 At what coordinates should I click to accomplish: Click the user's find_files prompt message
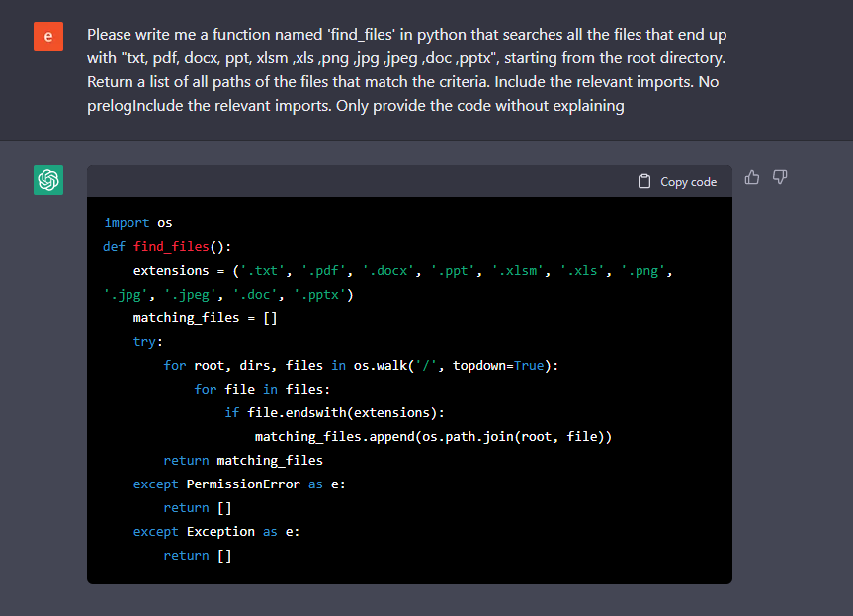point(405,69)
